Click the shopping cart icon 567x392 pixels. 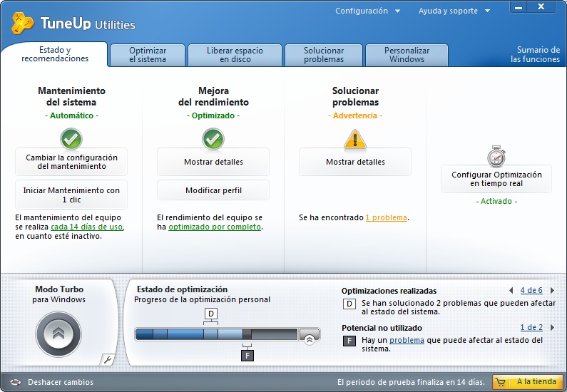(x=501, y=382)
